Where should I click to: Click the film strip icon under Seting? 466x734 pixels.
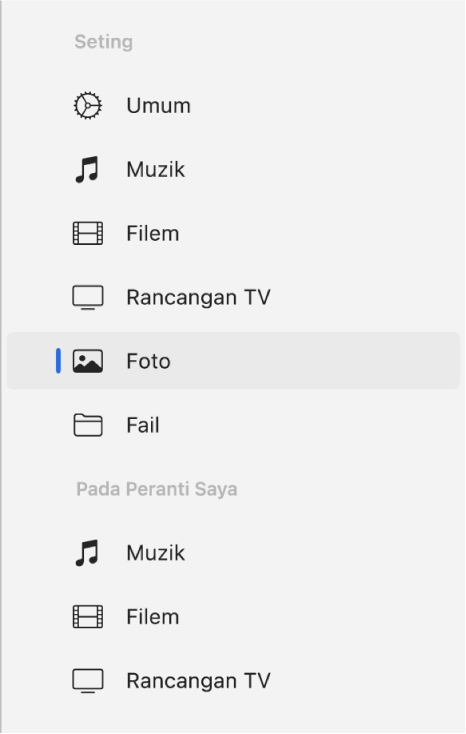[x=88, y=234]
